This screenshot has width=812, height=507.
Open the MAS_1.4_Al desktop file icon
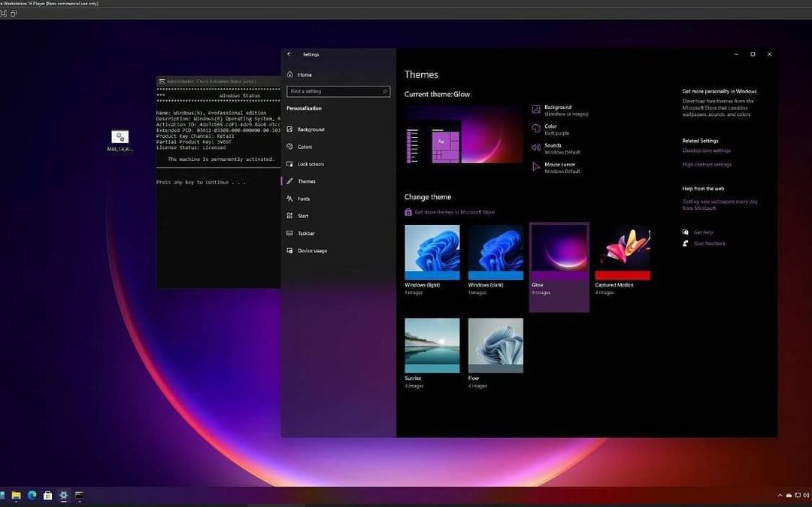[120, 141]
